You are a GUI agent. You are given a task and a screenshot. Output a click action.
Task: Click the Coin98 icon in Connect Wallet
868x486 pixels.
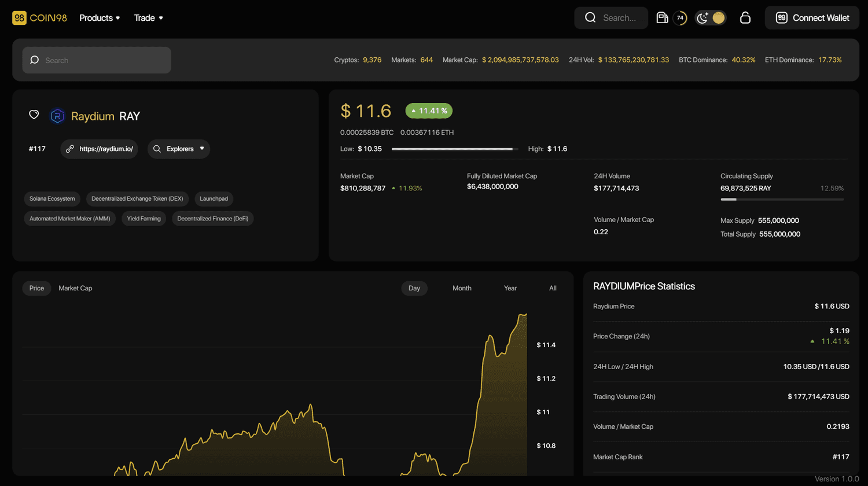pyautogui.click(x=782, y=18)
